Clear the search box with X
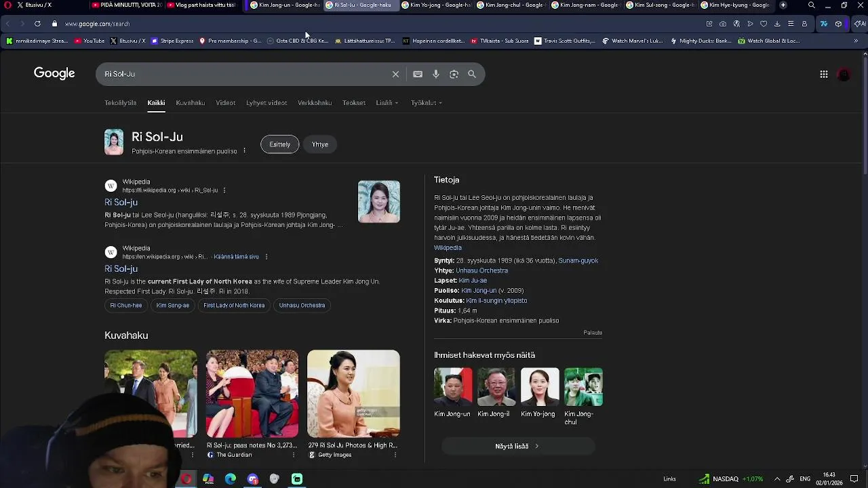 coord(396,74)
